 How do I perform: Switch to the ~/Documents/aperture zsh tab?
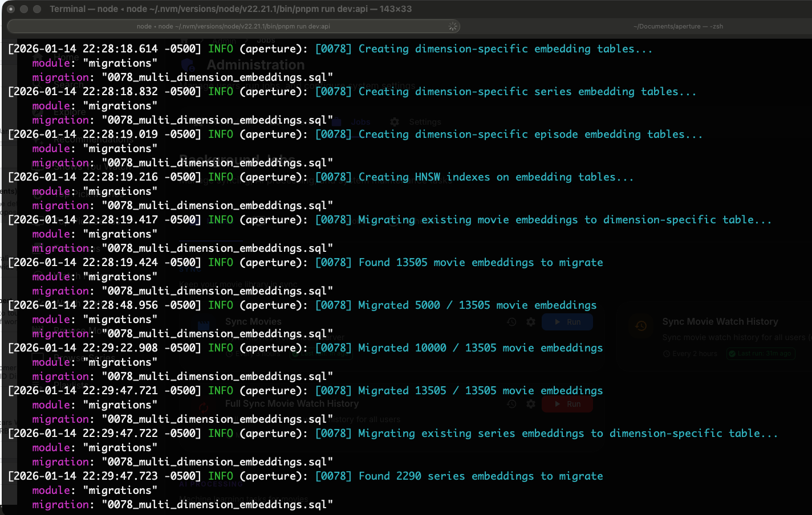point(677,26)
